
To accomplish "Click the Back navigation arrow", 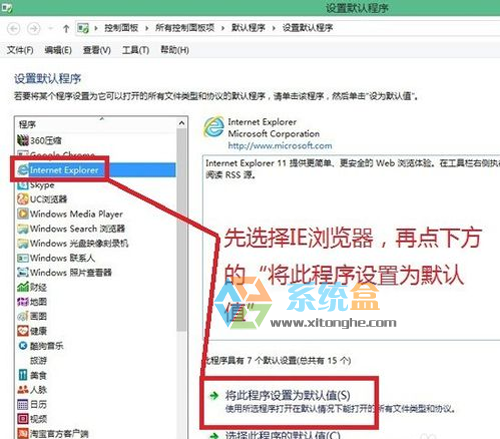I will point(14,29).
